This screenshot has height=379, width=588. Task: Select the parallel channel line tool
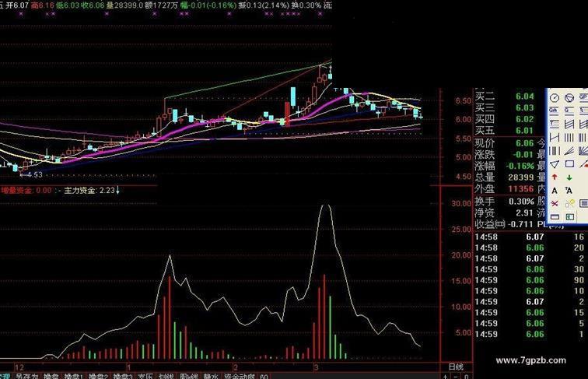[569, 124]
